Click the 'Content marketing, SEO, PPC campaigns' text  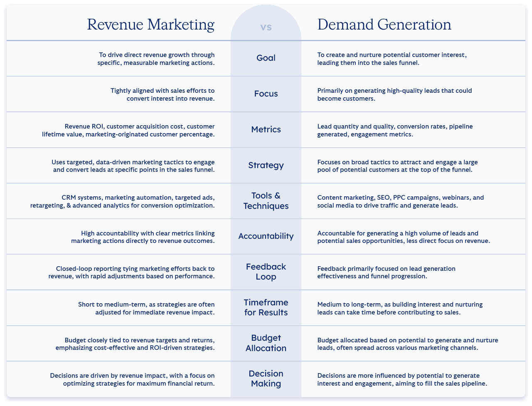400,201
